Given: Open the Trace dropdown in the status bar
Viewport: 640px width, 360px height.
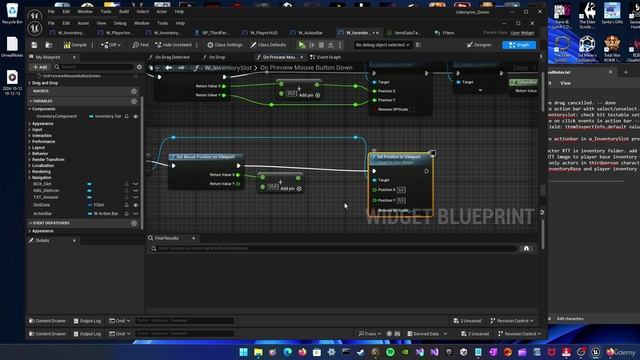Looking at the screenshot, I should pyautogui.click(x=370, y=334).
